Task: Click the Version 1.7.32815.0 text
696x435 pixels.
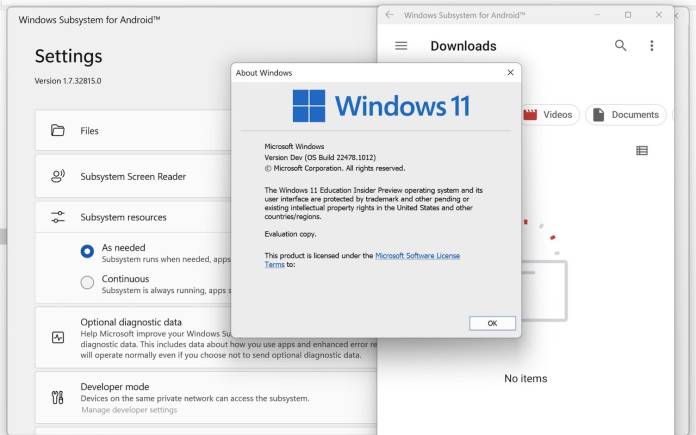Action: [68, 81]
